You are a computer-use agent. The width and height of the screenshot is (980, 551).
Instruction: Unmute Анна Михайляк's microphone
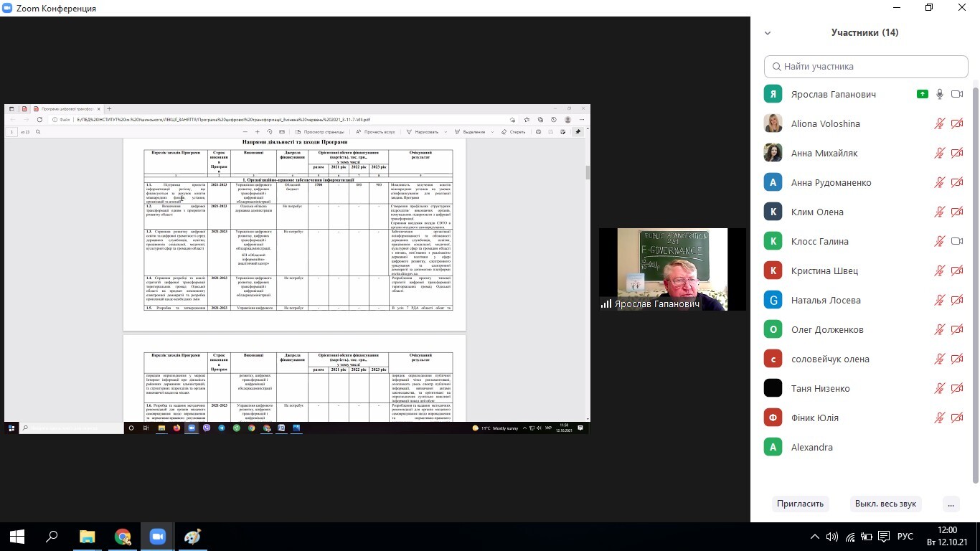[940, 153]
